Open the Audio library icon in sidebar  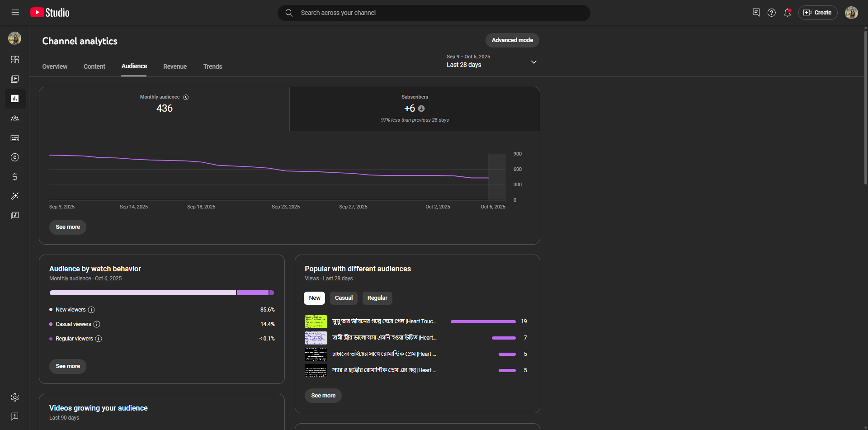[x=15, y=216]
